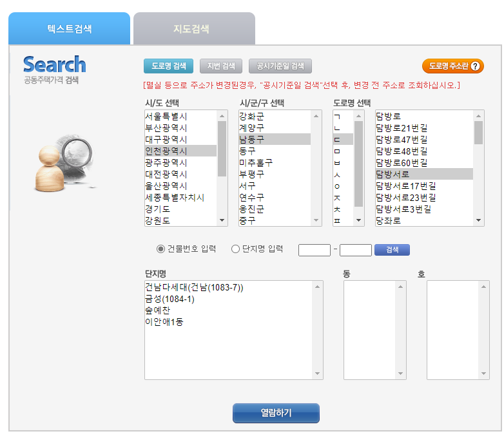Pick the ㅅ initial consonant filter
Image resolution: width=504 pixels, height=436 pixels.
(344, 174)
